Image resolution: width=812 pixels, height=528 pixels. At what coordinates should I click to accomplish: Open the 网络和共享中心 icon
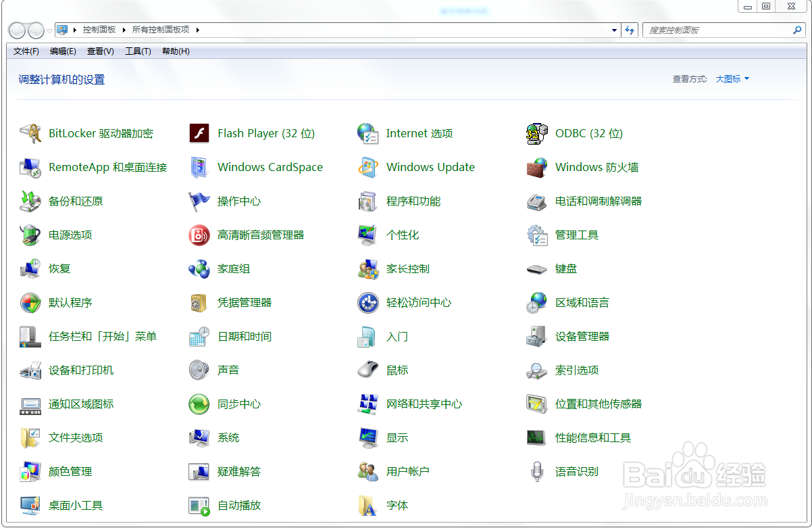368,404
